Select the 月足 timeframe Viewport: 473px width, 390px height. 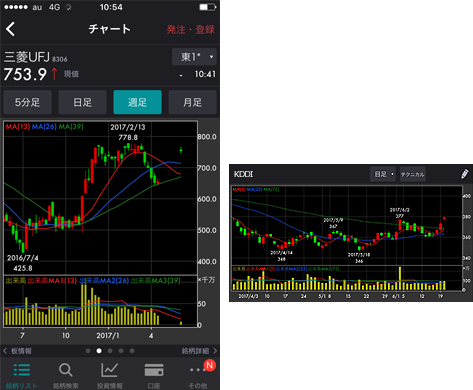click(192, 102)
